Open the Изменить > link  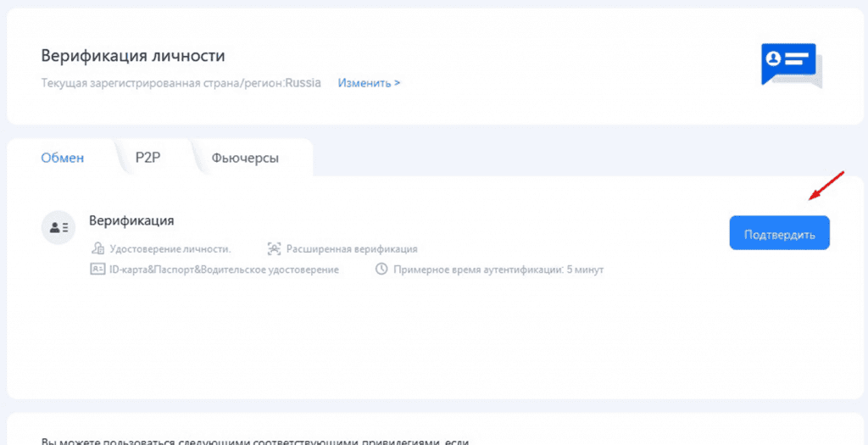pos(370,83)
